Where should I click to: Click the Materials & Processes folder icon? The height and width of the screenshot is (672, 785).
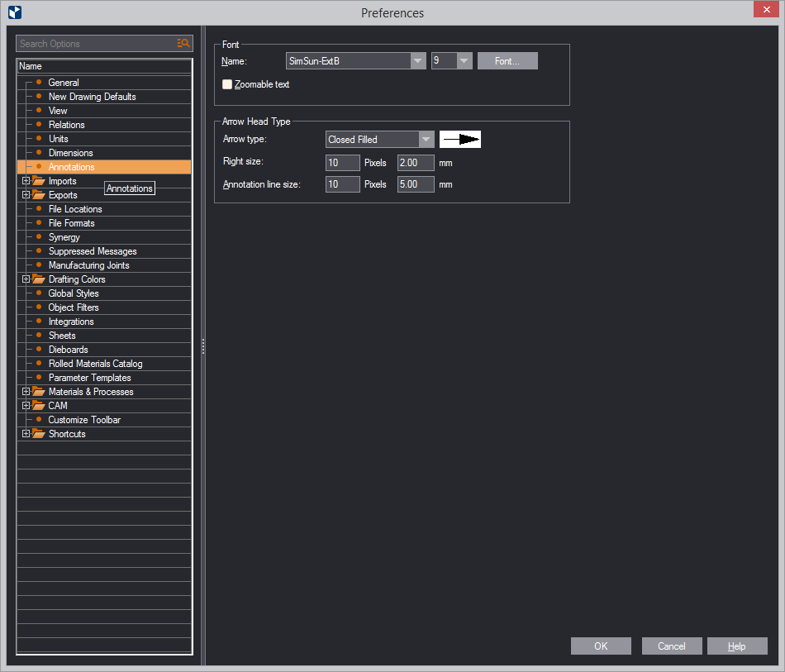(39, 392)
